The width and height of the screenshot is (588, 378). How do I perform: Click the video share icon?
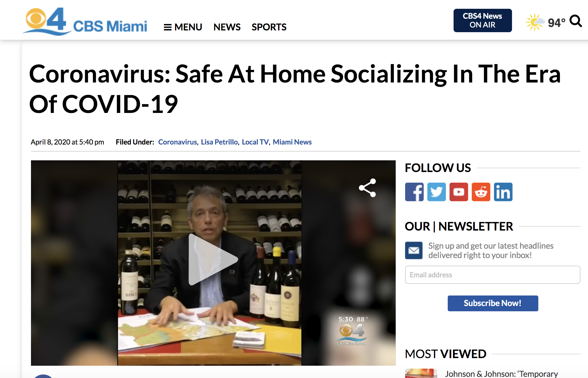368,188
